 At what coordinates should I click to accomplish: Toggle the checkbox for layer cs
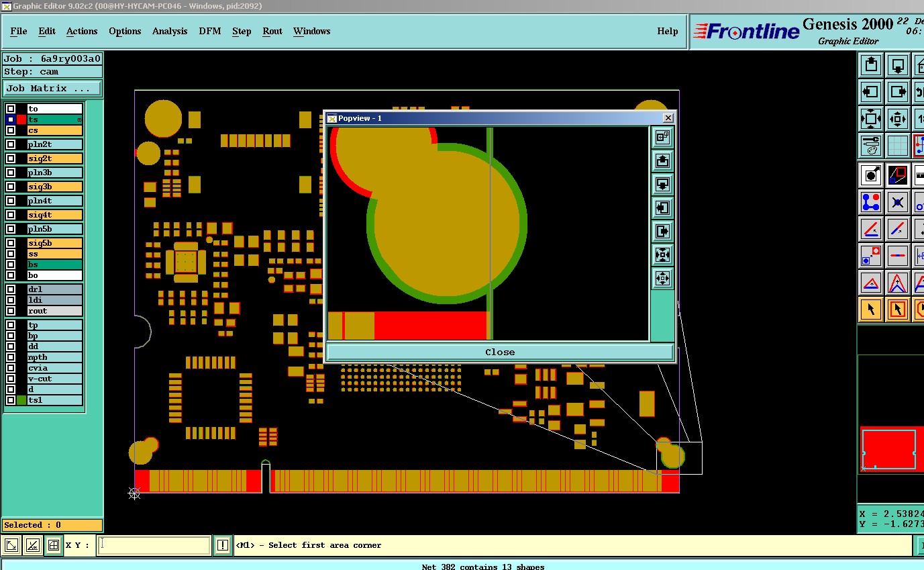(11, 130)
